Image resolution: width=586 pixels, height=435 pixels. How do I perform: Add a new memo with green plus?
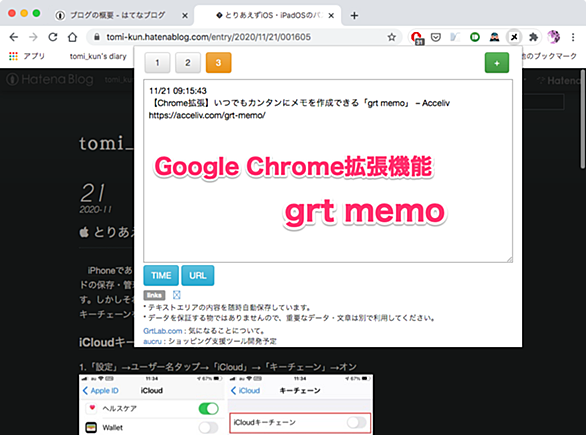click(497, 63)
